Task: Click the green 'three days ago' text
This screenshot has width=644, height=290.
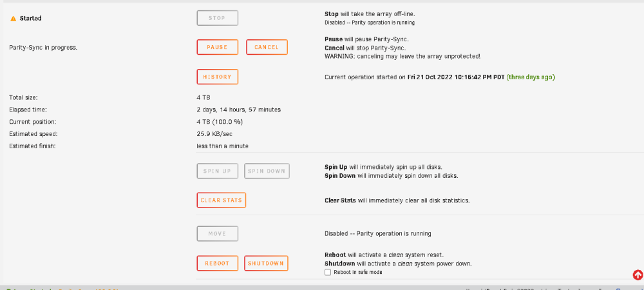Action: pos(531,77)
